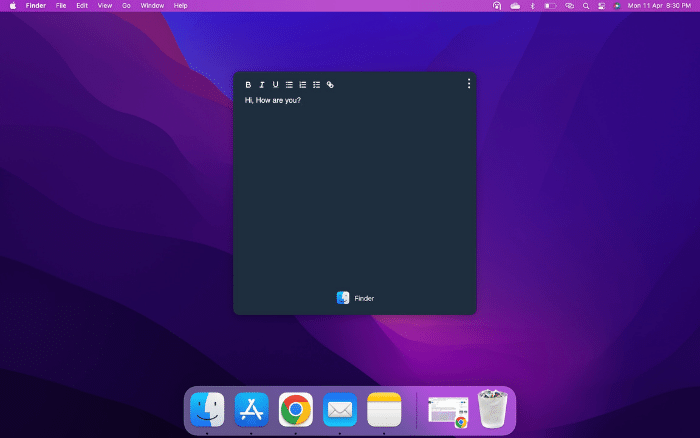Open the Go menu
The image size is (700, 438).
pyautogui.click(x=126, y=6)
